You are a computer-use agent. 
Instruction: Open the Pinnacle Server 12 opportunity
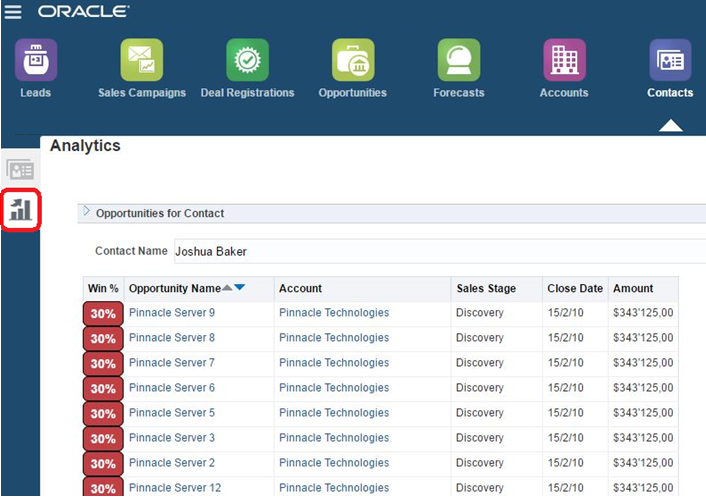[175, 488]
